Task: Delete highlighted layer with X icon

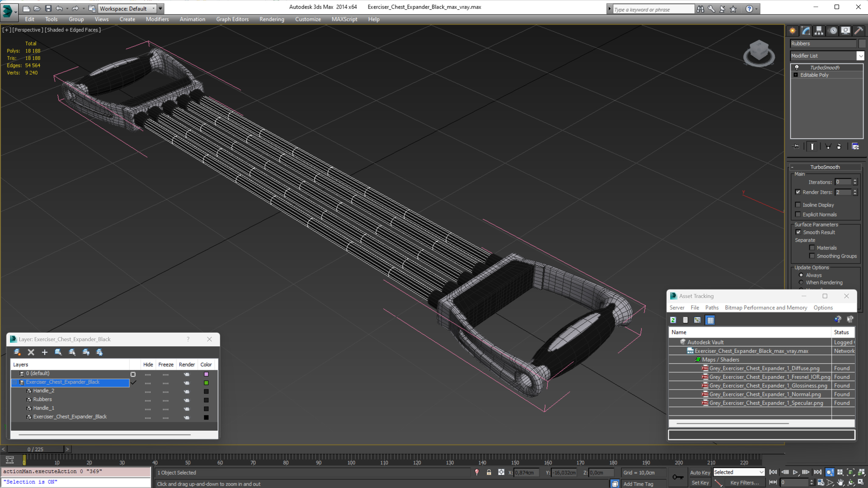Action: (31, 352)
